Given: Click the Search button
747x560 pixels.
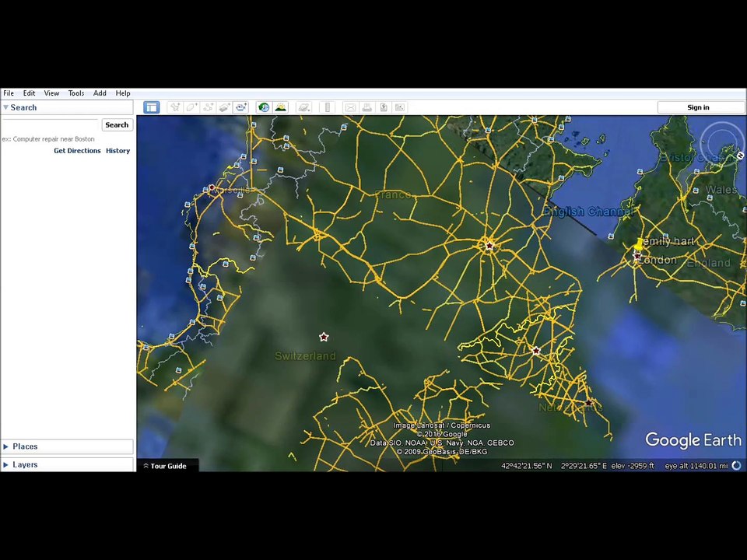Looking at the screenshot, I should pos(117,124).
